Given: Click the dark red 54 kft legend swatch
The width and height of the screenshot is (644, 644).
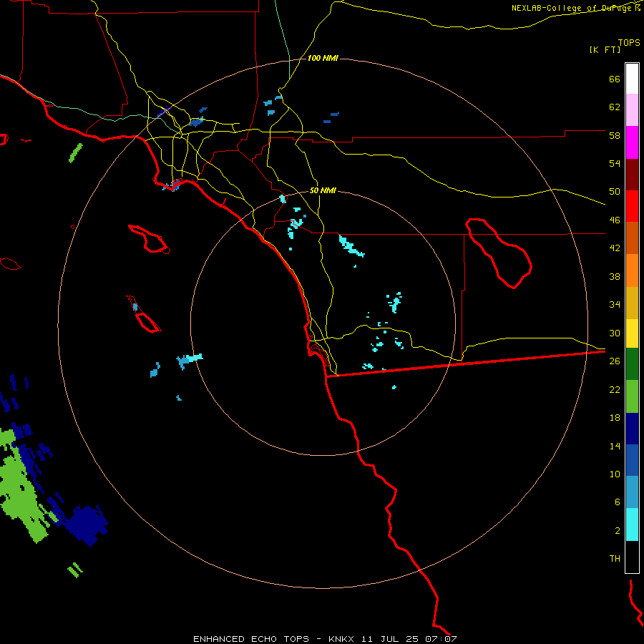Looking at the screenshot, I should click(x=632, y=175).
